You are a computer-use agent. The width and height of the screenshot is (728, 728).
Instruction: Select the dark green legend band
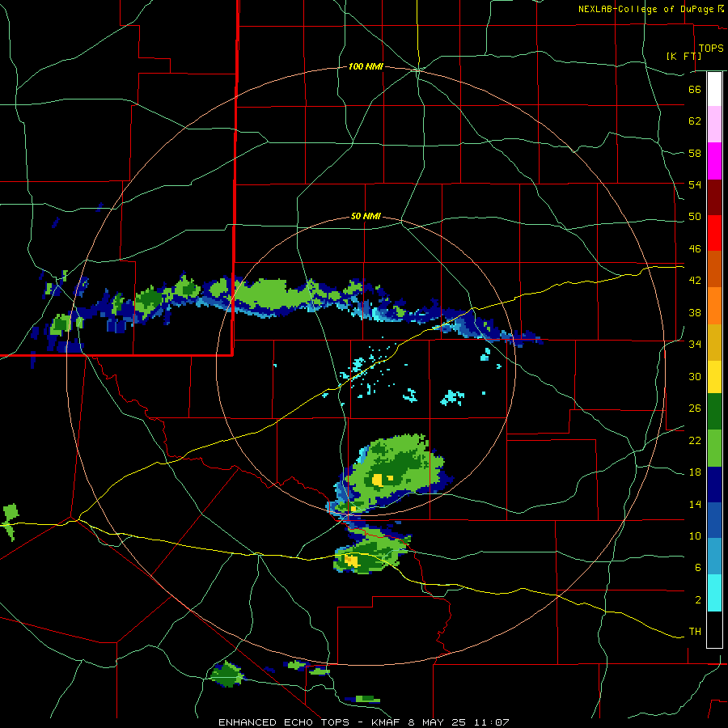point(714,412)
